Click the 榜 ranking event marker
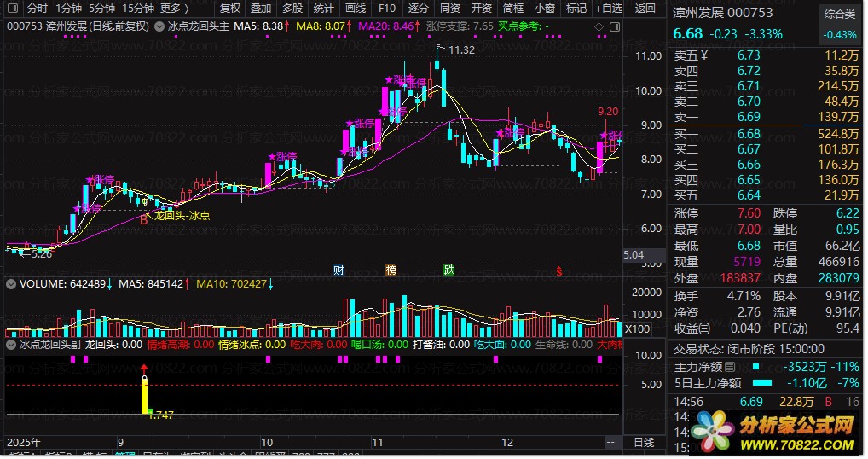868x459 pixels. tap(391, 270)
